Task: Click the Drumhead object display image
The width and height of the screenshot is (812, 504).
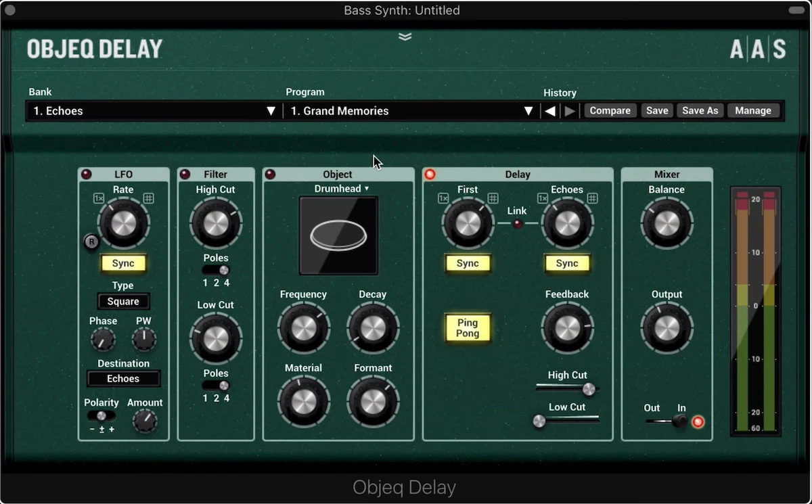Action: [338, 235]
